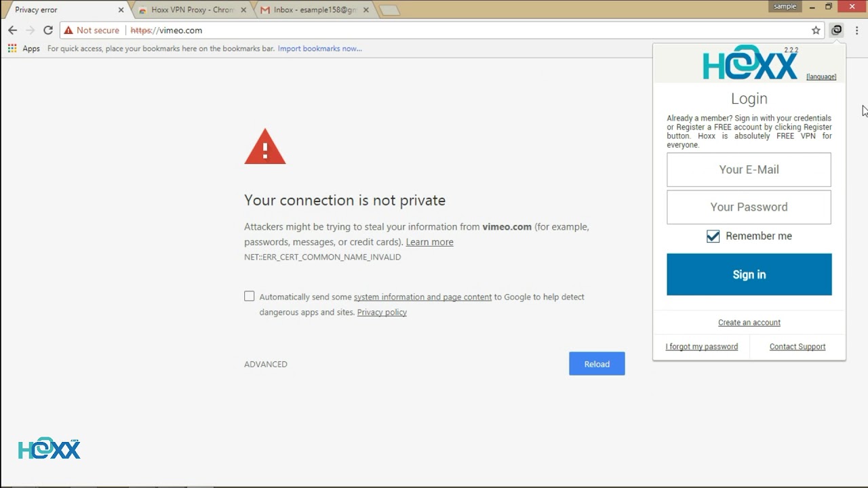Image resolution: width=868 pixels, height=488 pixels.
Task: Open a new tab
Action: [x=389, y=10]
